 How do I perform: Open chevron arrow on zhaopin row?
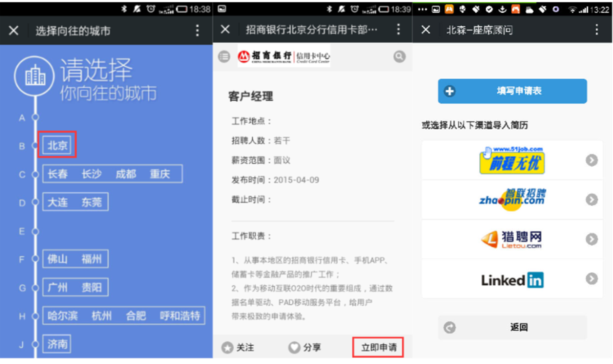click(592, 199)
